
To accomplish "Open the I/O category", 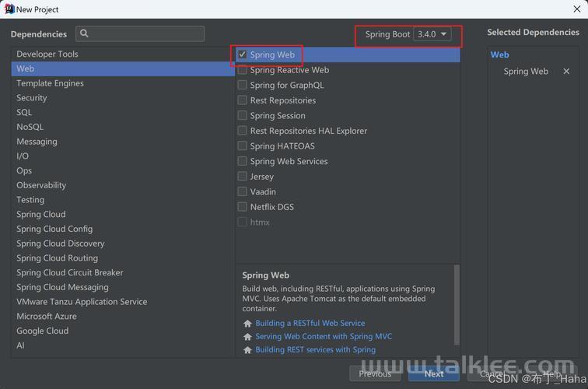I will pos(123,156).
